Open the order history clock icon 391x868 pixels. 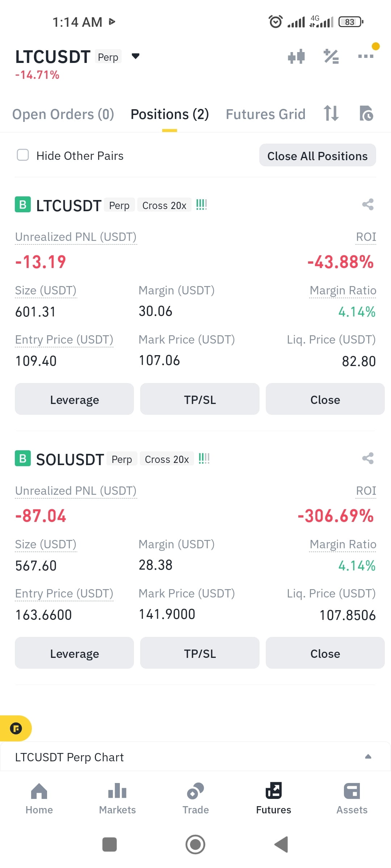366,114
